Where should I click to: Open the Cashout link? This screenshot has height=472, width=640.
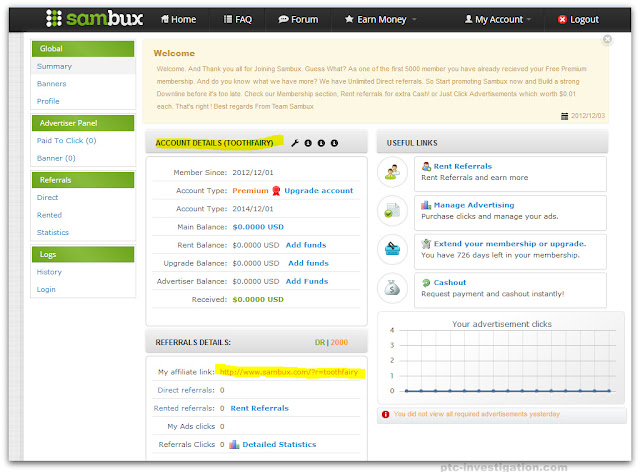[x=450, y=283]
